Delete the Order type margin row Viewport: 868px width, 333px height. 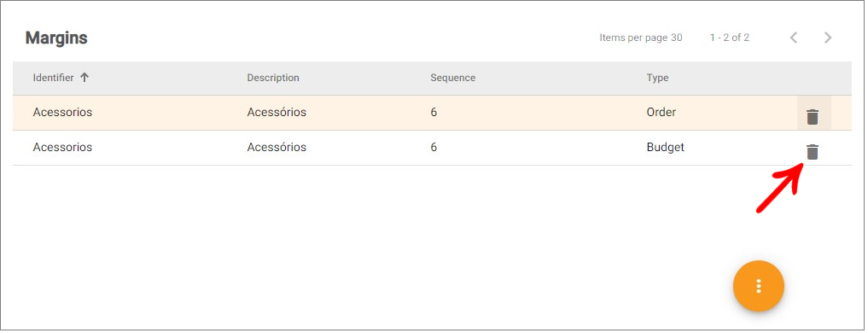coord(813,117)
